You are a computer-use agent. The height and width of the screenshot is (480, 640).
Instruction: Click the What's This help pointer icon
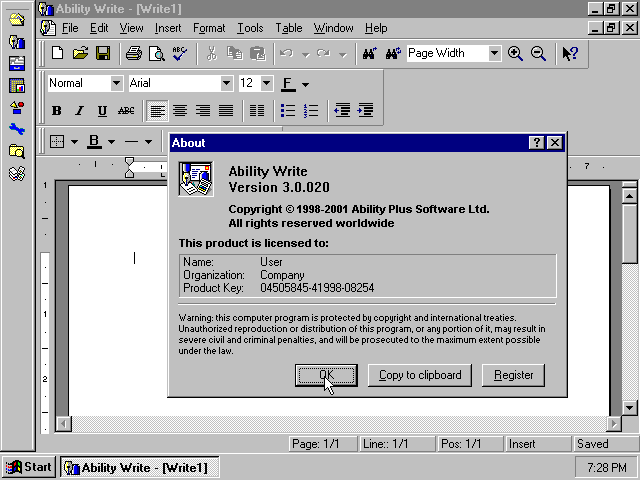(570, 53)
